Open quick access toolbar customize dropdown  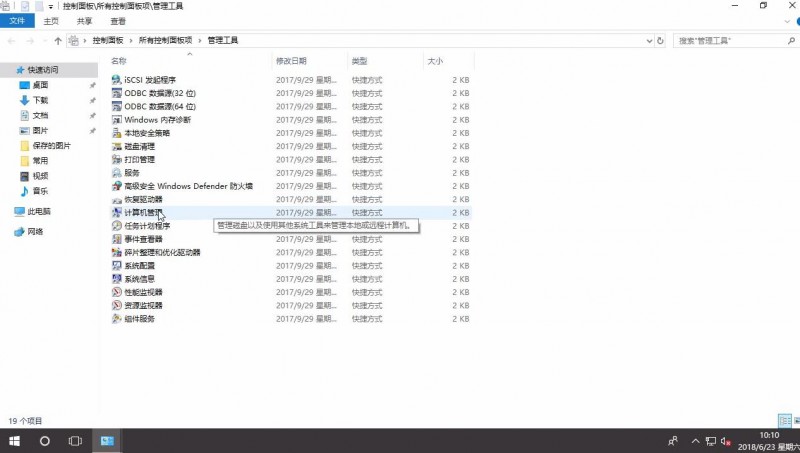[51, 7]
